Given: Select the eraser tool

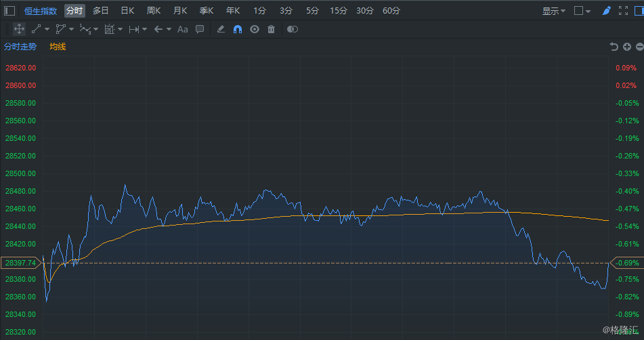Looking at the screenshot, I should pyautogui.click(x=221, y=29).
